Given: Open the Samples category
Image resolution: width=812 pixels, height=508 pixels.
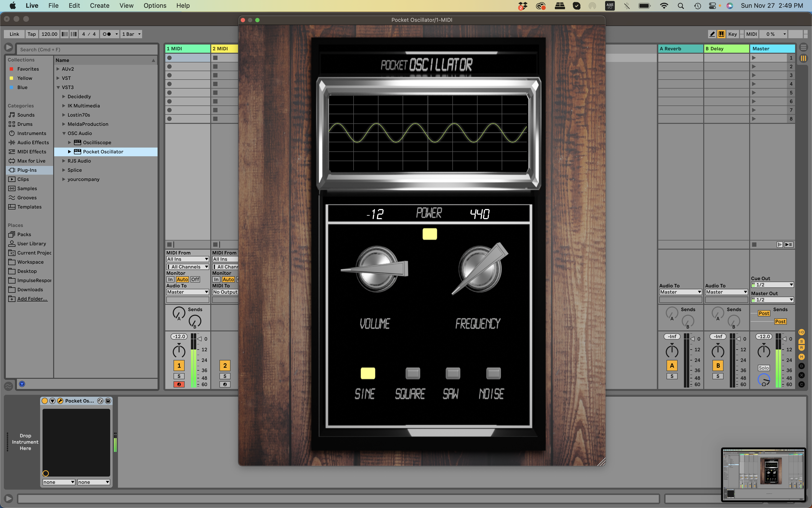Looking at the screenshot, I should click(27, 188).
